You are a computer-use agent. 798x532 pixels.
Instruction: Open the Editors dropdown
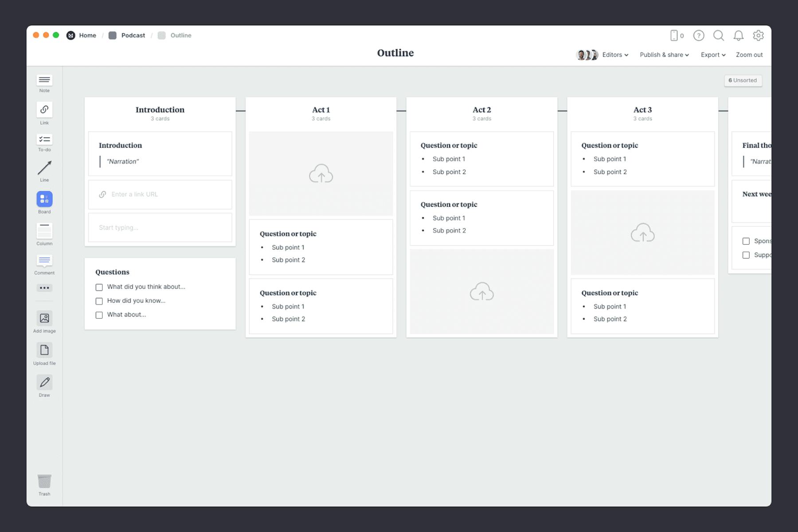tap(614, 55)
